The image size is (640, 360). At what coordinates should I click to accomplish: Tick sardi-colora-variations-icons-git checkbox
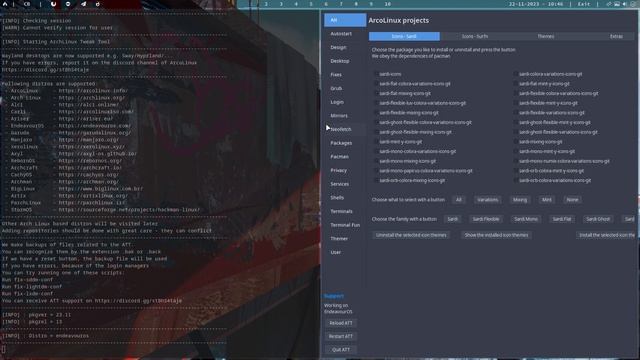[x=516, y=74]
